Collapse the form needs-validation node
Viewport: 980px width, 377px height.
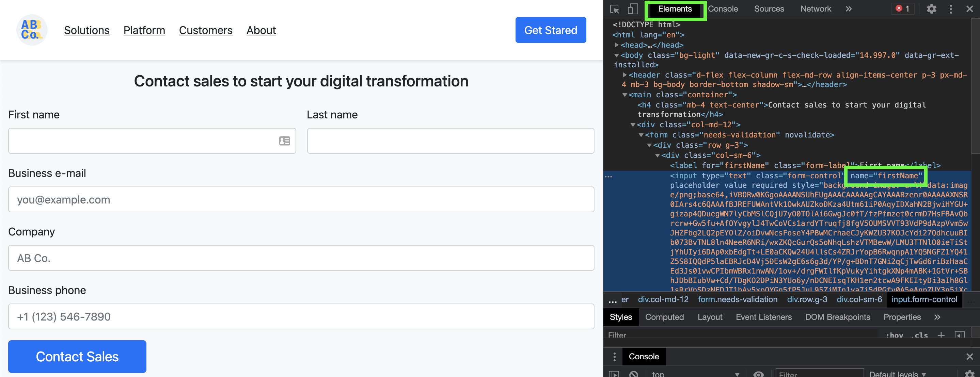click(641, 135)
